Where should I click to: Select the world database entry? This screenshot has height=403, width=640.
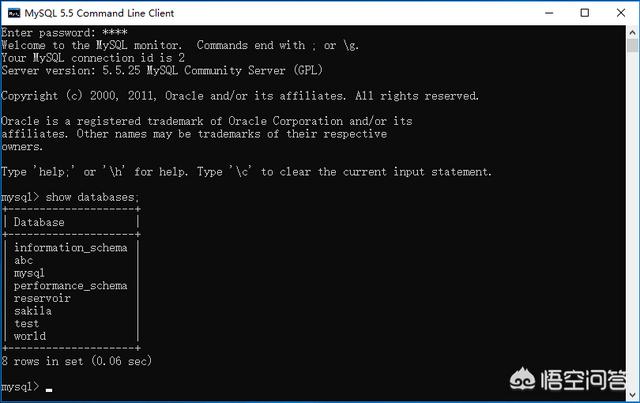coord(30,336)
